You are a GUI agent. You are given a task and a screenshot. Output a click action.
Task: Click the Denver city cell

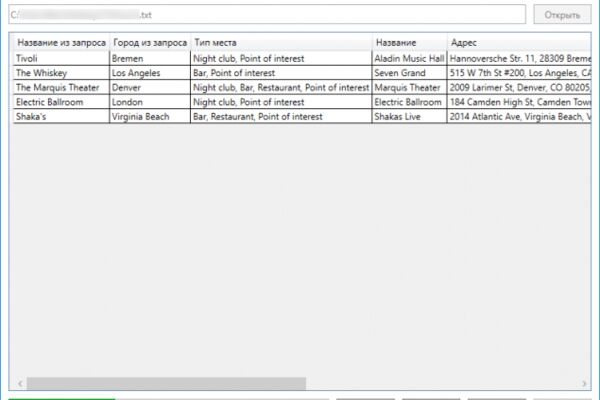(x=150, y=87)
